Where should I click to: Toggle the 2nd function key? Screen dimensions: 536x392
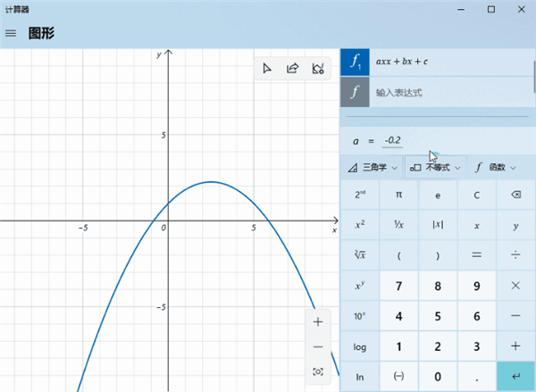point(359,195)
